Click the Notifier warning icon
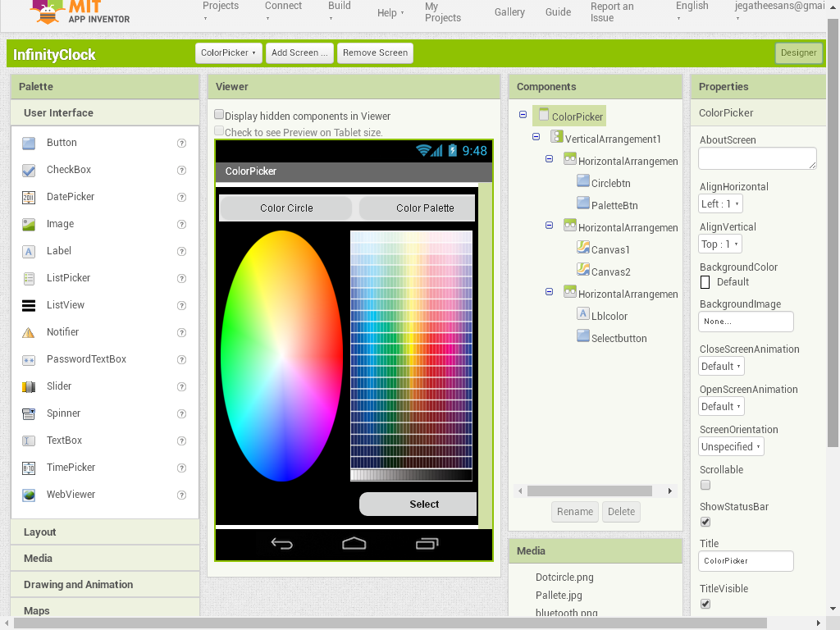 tap(29, 332)
